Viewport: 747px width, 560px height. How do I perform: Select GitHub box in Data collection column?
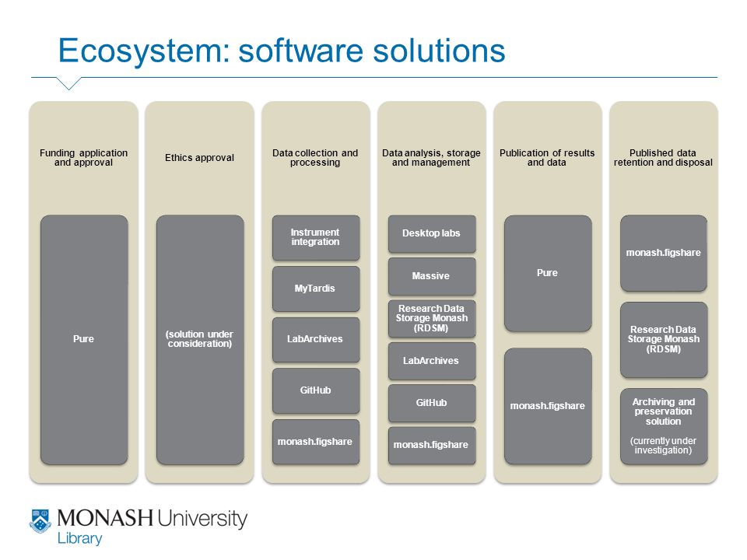pos(316,390)
